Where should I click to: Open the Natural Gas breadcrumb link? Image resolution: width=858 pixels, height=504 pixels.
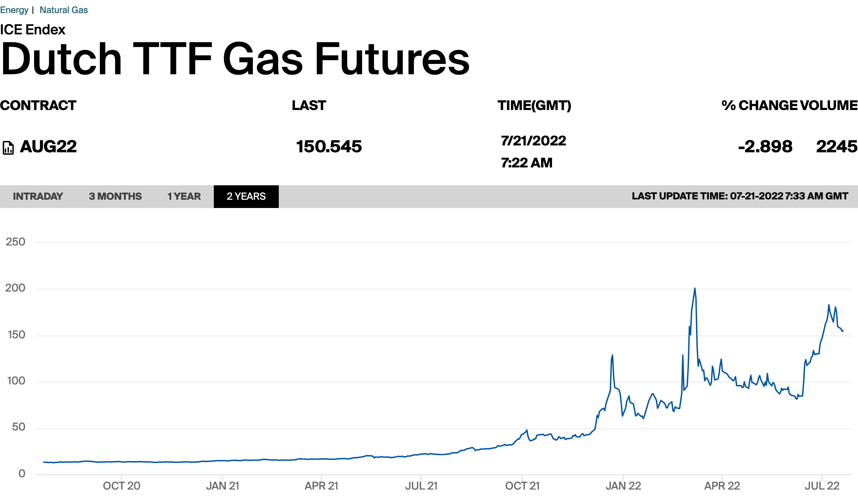(x=64, y=10)
